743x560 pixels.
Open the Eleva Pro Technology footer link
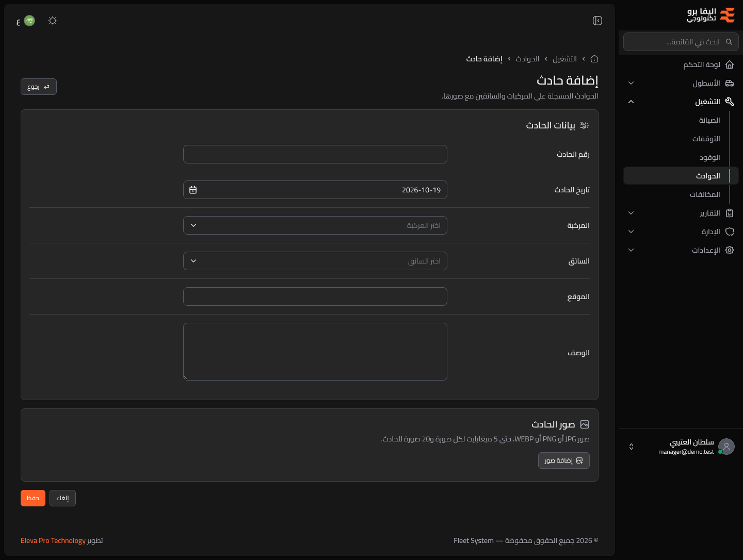pos(53,540)
